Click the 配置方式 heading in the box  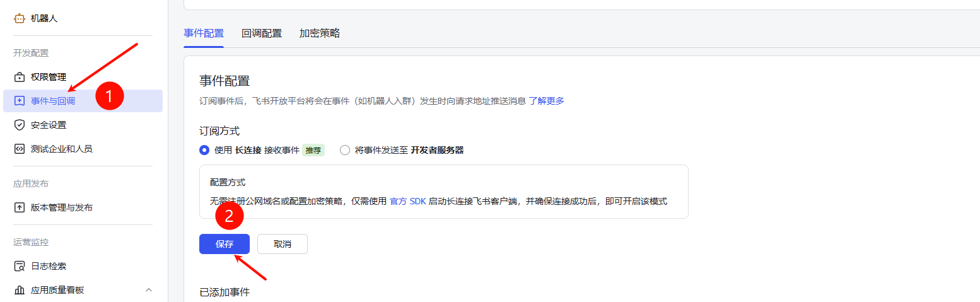pyautogui.click(x=228, y=182)
